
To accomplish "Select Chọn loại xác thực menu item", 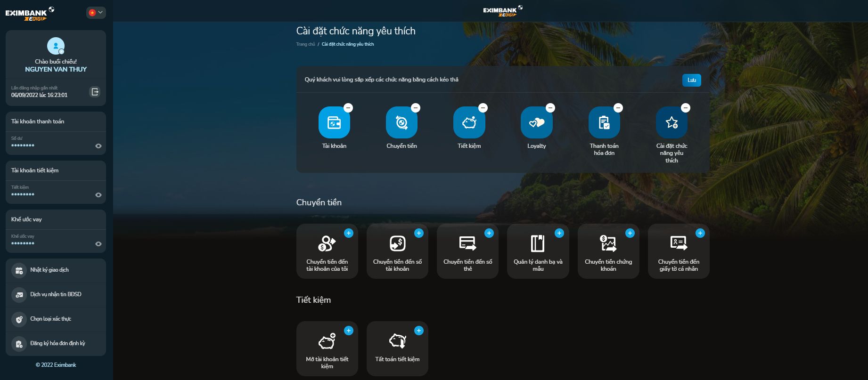I will coord(50,319).
